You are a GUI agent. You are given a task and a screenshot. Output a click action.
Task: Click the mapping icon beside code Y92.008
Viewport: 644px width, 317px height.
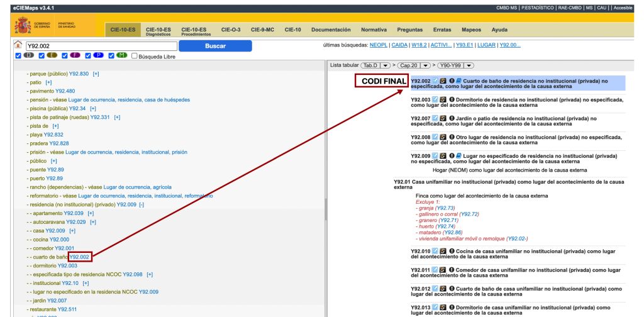tap(443, 137)
